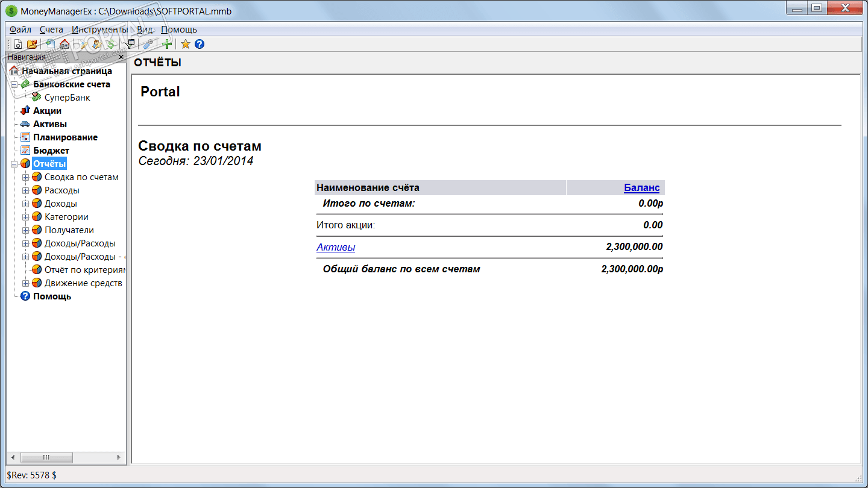Click 'Общий баланс по всем счетам' label
This screenshot has width=868, height=488.
click(x=401, y=269)
